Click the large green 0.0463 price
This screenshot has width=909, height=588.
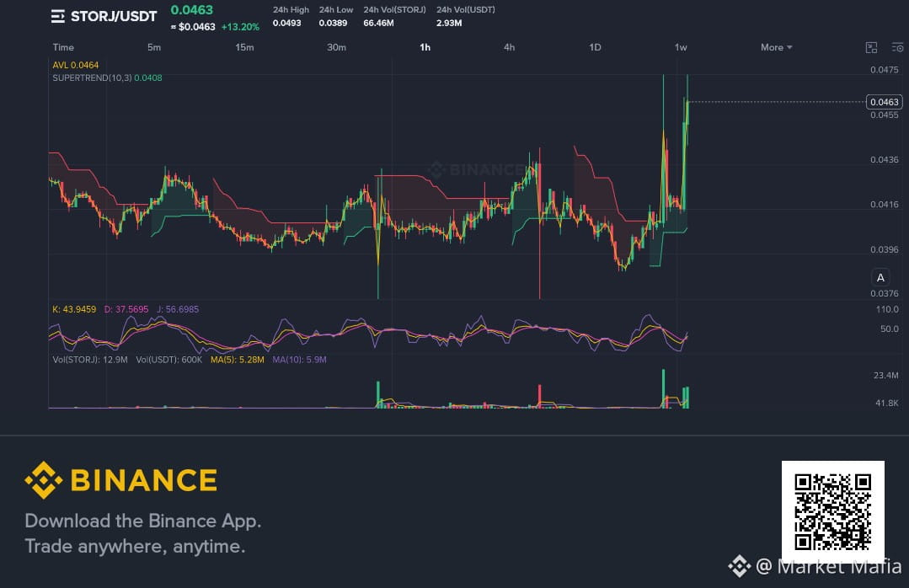coord(192,10)
